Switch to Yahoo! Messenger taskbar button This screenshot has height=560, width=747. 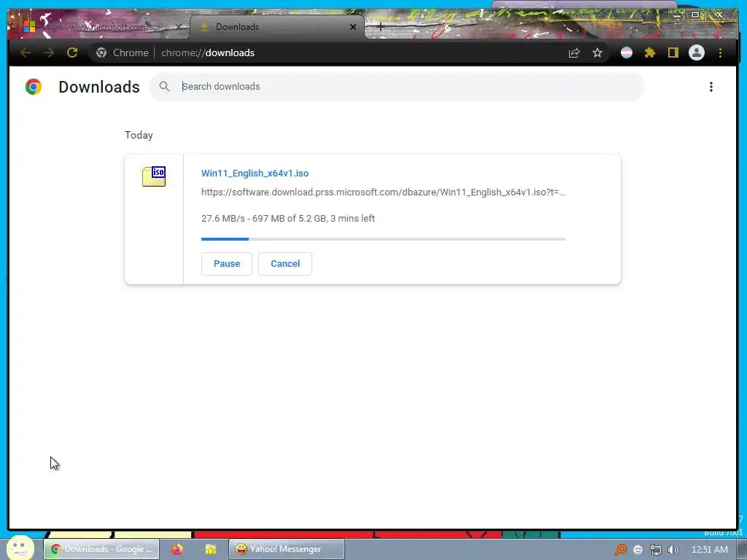[286, 549]
